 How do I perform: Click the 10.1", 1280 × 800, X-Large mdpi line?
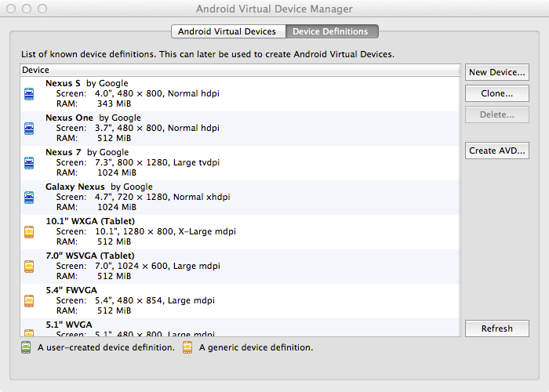[146, 232]
